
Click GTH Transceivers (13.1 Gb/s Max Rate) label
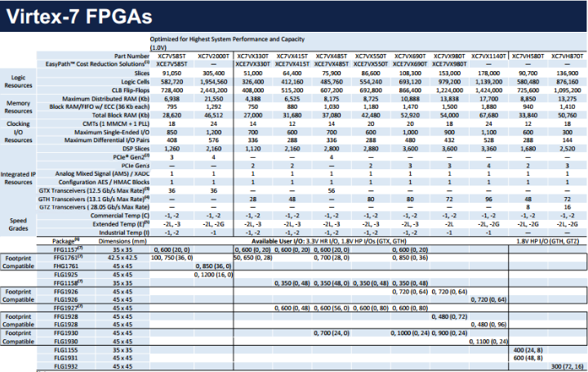pyautogui.click(x=94, y=199)
